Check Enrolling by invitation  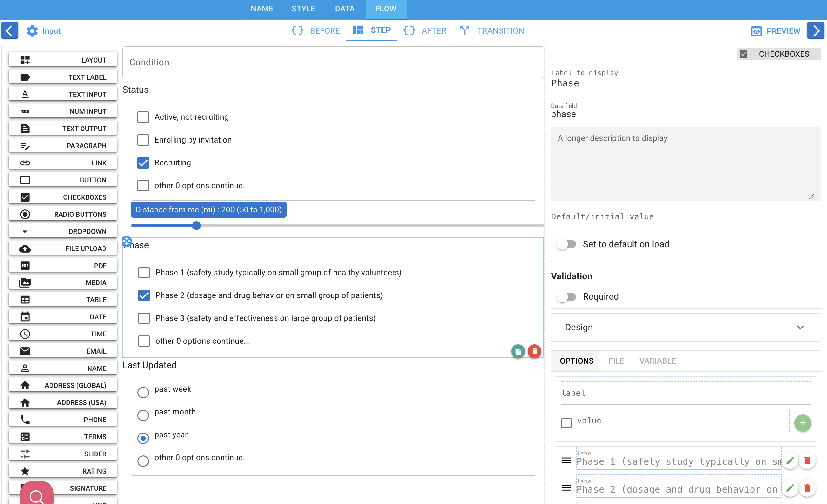pyautogui.click(x=143, y=140)
